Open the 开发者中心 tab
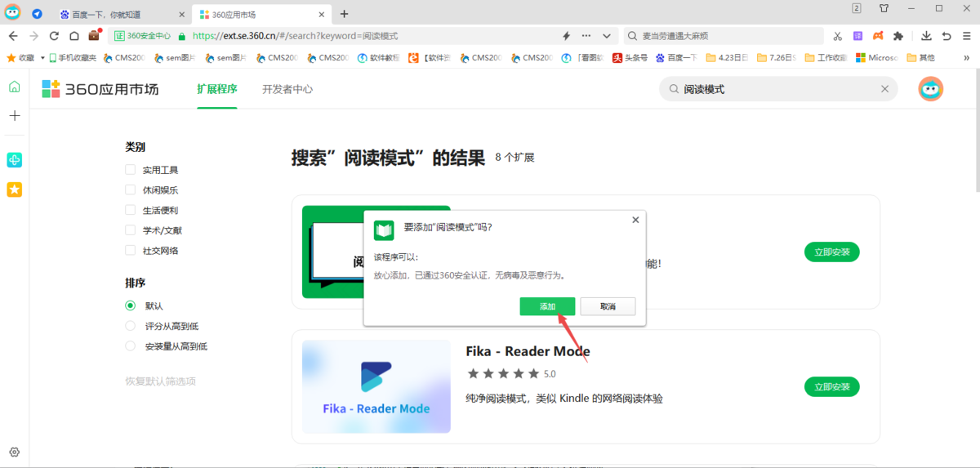This screenshot has height=468, width=980. [287, 89]
